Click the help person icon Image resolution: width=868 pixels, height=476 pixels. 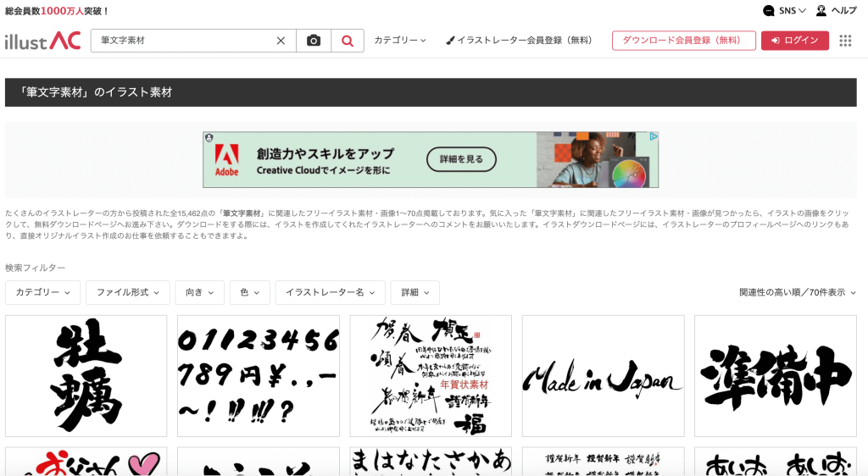pyautogui.click(x=821, y=10)
